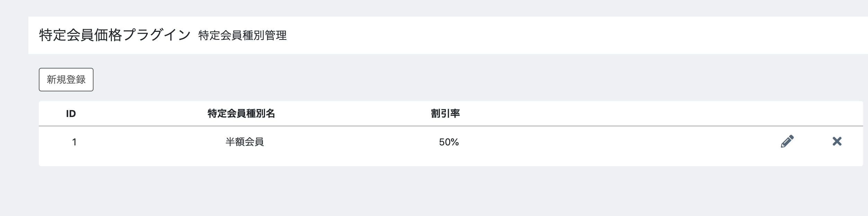The image size is (868, 216).
Task: Click the 50% discount rate cell
Action: click(x=449, y=142)
